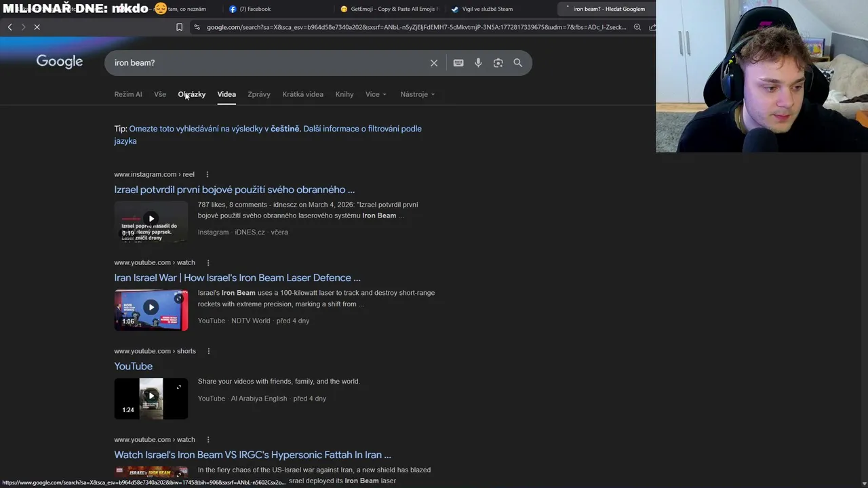Start voice search with microphone icon
This screenshot has height=488, width=868.
tap(478, 63)
